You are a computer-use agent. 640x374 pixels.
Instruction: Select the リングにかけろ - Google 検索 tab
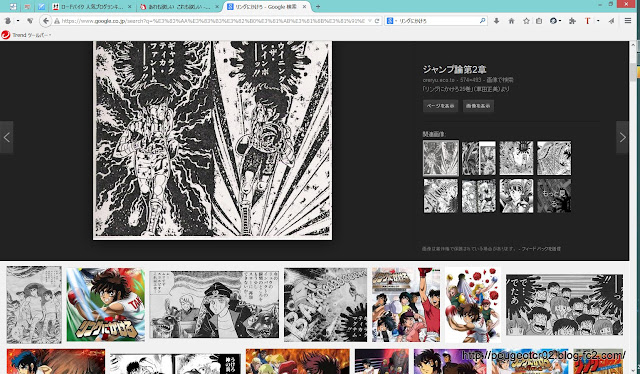[x=267, y=7]
